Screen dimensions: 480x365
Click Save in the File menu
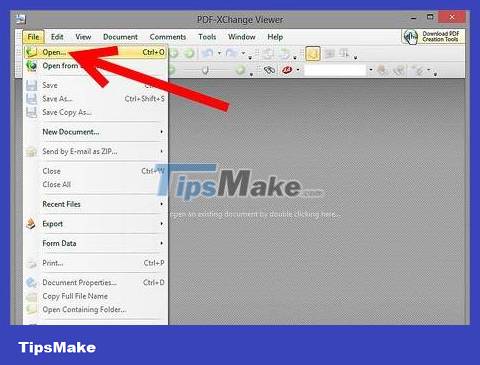click(95, 85)
